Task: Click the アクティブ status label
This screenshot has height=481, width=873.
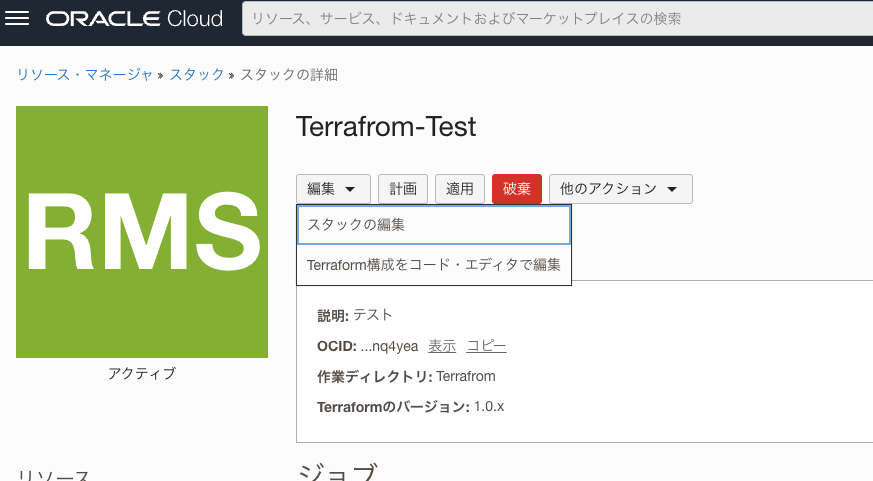Action: point(142,373)
